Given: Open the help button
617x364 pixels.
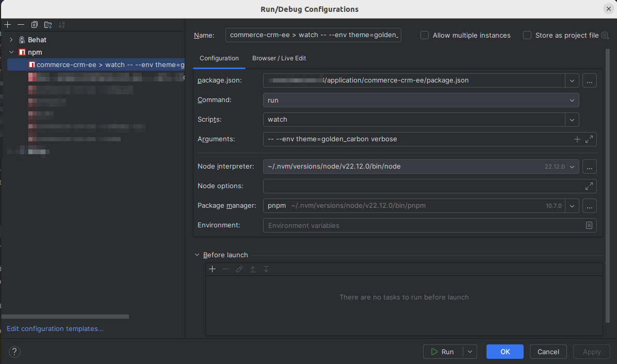Looking at the screenshot, I should pyautogui.click(x=14, y=352).
